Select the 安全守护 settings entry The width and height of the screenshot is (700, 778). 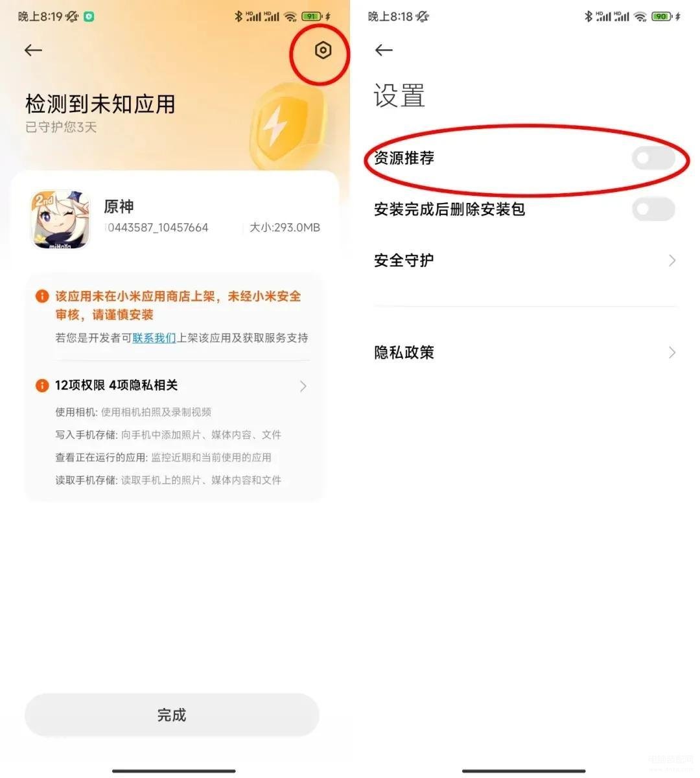tap(525, 261)
